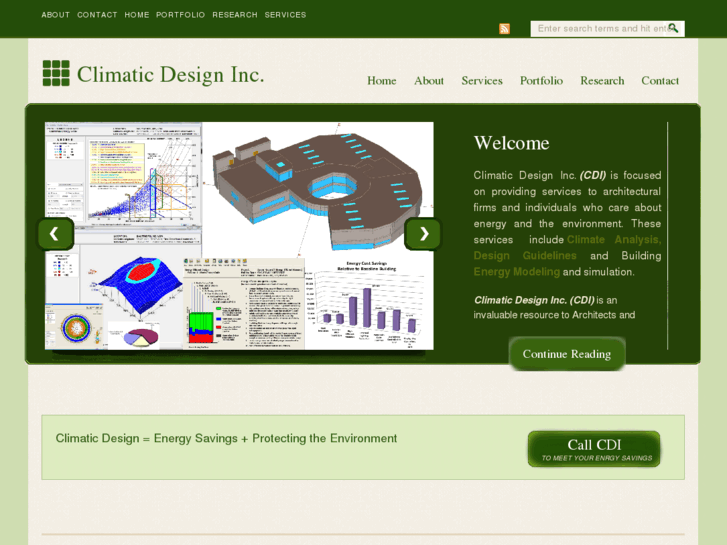Screen dimensions: 727x545
Task: Select Portfolio in main navigation
Action: pos(541,81)
